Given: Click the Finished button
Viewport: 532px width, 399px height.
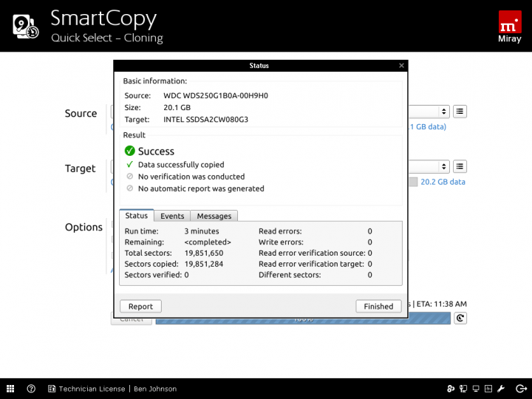Looking at the screenshot, I should click(378, 306).
